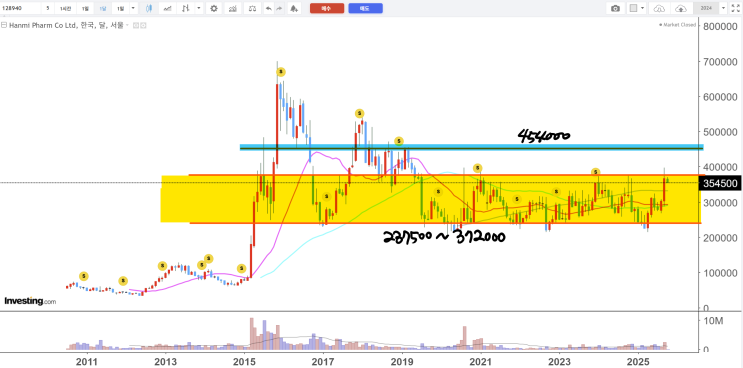Viewport: 743px width, 368px height.
Task: Select the 1시간 interval button
Action: pyautogui.click(x=65, y=8)
